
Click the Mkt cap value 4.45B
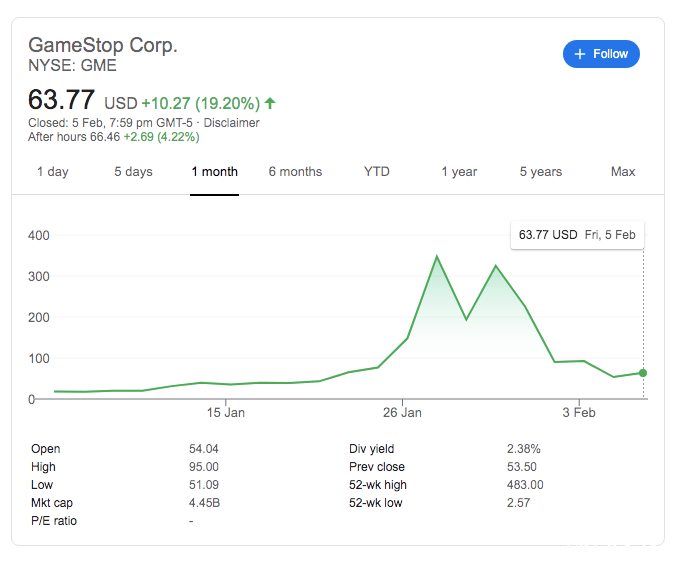(204, 503)
